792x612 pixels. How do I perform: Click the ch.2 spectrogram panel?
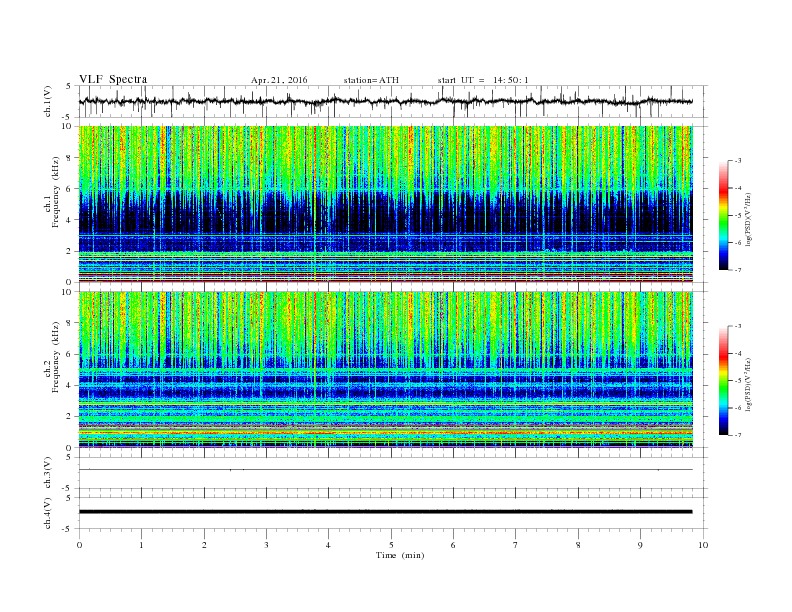(385, 370)
